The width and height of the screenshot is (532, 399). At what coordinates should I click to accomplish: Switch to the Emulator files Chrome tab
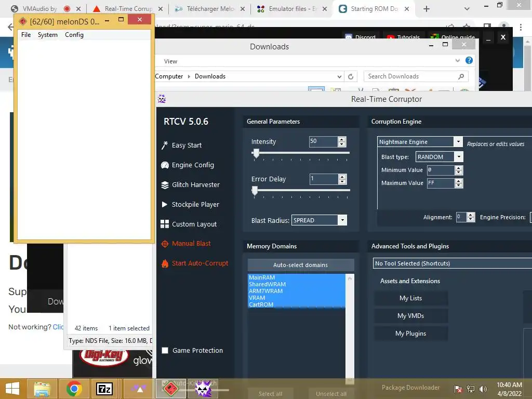click(x=292, y=9)
